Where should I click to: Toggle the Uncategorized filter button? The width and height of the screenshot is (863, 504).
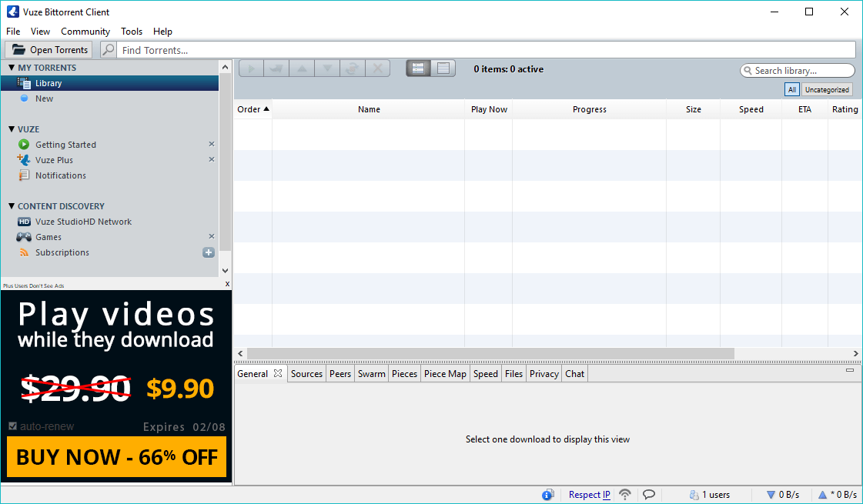coord(827,90)
